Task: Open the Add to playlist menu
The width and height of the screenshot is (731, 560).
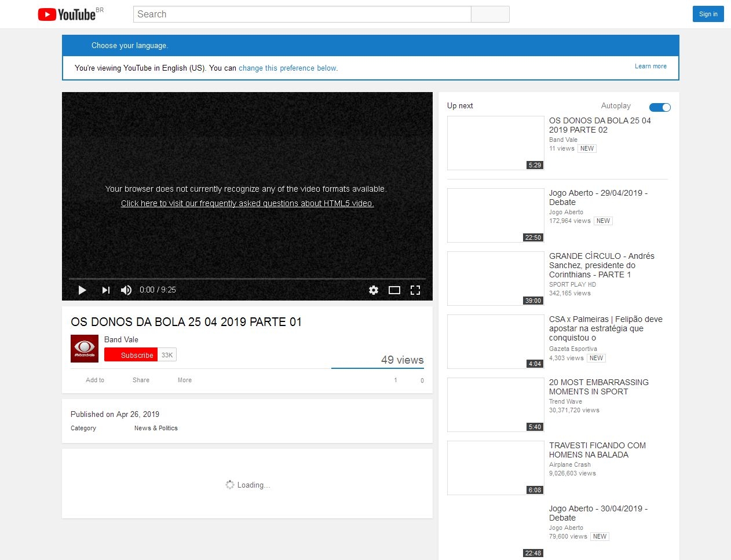Action: [x=94, y=380]
